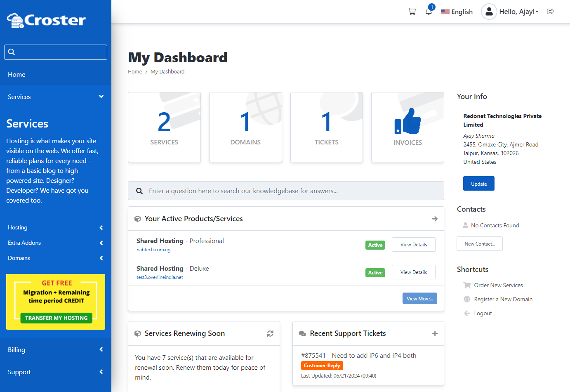The height and width of the screenshot is (392, 570).
Task: Expand the Hosting section
Action: [56, 227]
